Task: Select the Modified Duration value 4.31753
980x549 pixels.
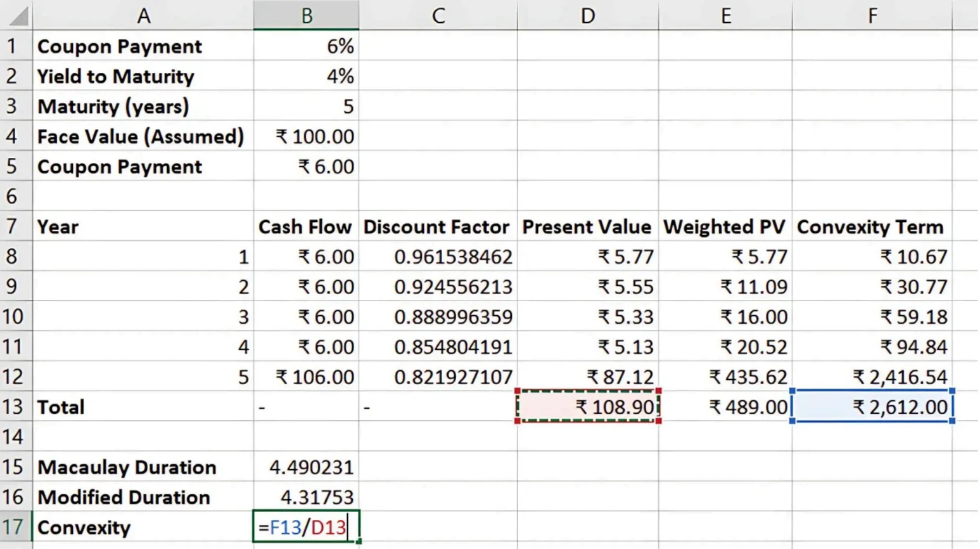Action: (306, 498)
